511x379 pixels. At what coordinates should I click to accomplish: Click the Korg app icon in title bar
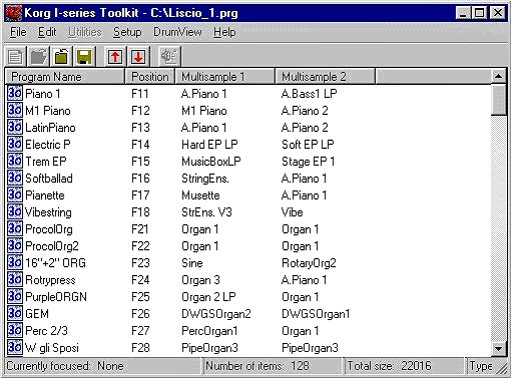click(x=14, y=13)
